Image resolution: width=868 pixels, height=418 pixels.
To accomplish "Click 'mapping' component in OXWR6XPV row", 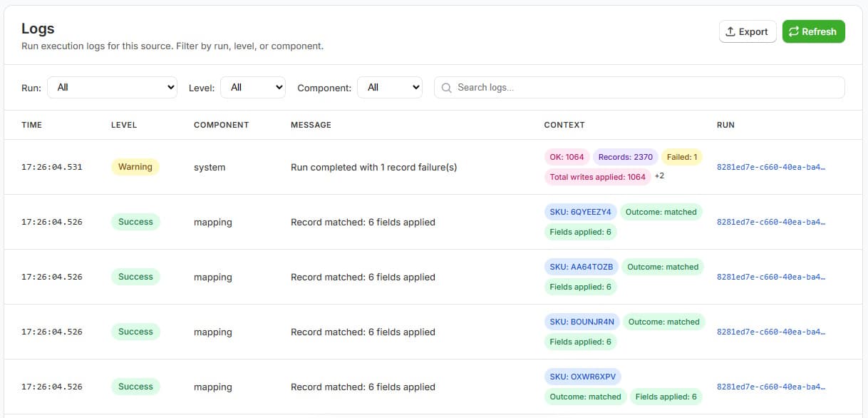I will [213, 387].
